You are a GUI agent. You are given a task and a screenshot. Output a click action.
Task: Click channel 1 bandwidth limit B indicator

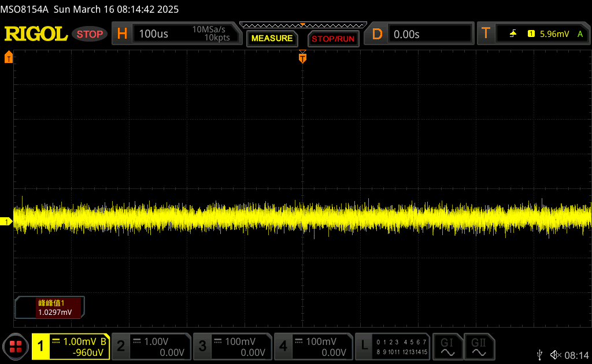103,341
